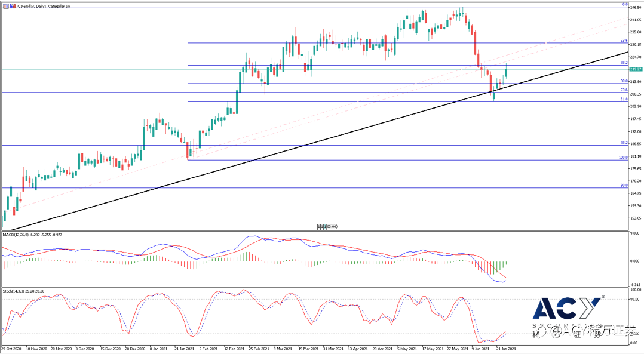Click the 27 May 2021 date label
The width and height of the screenshot is (644, 354).
point(457,349)
